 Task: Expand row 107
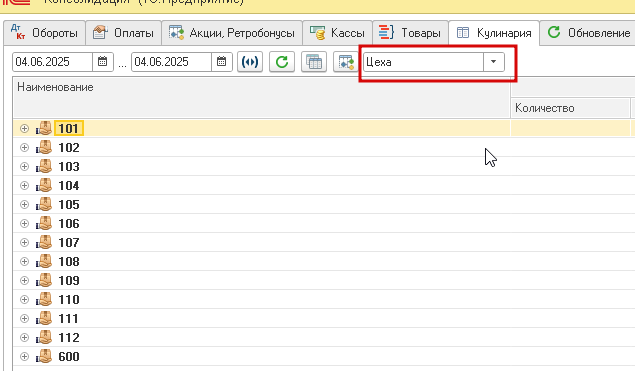pos(24,243)
